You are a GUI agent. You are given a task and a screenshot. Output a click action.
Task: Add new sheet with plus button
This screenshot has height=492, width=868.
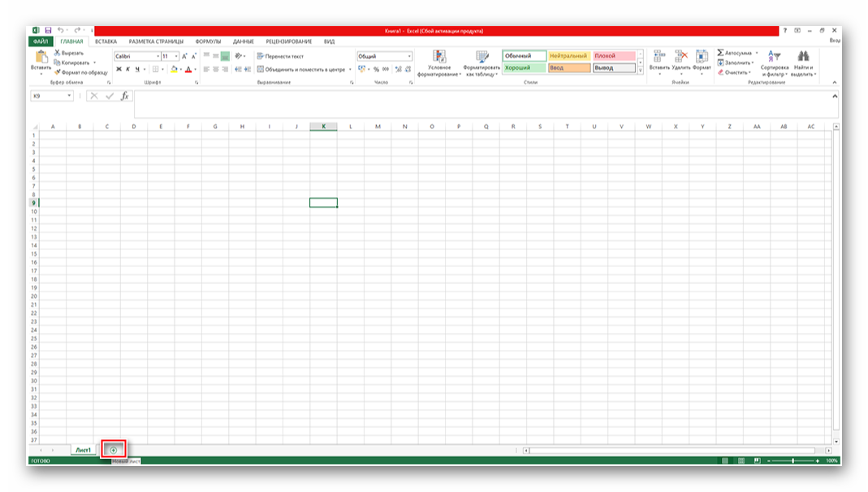tap(114, 450)
